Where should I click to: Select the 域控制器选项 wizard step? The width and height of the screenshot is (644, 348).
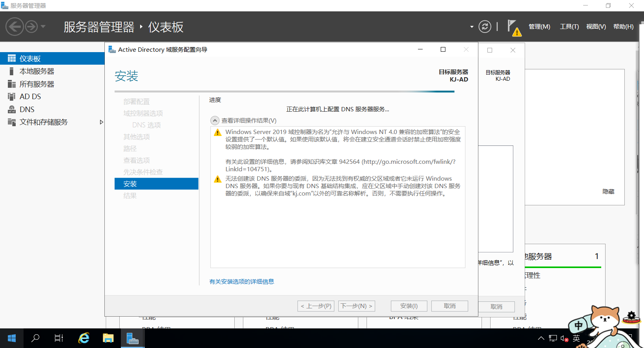tap(143, 113)
